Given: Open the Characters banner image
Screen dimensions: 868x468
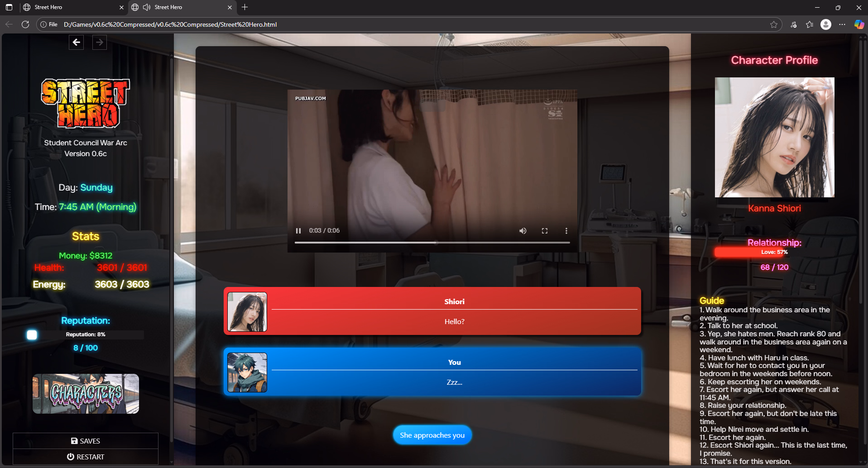Looking at the screenshot, I should tap(86, 393).
